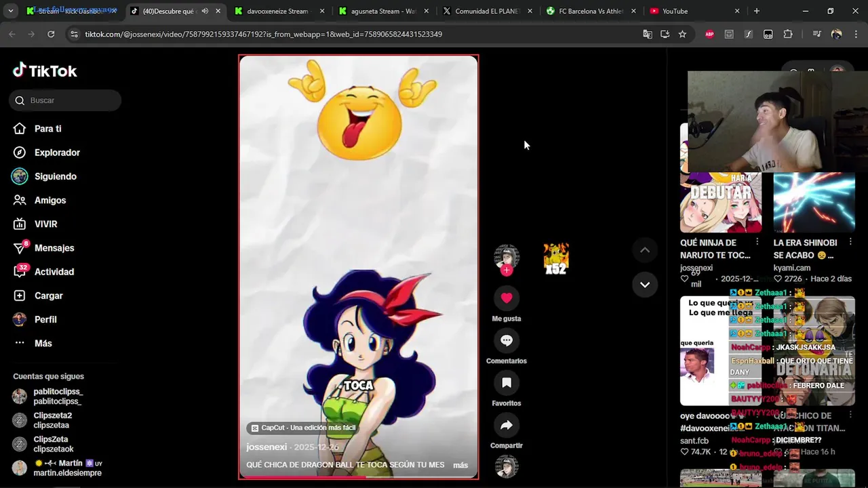Click CapCut Una edición más fácil tag

[303, 428]
